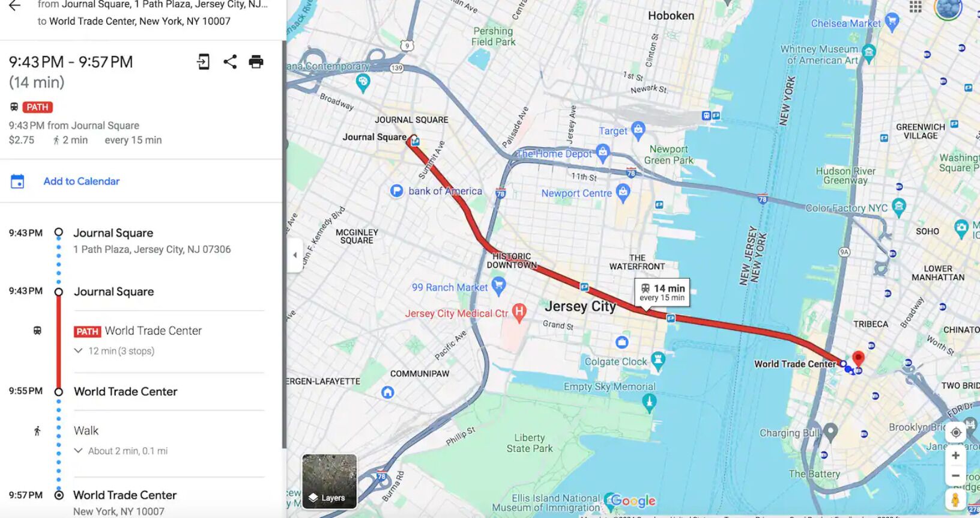Collapse the side panel
980x518 pixels.
[295, 255]
